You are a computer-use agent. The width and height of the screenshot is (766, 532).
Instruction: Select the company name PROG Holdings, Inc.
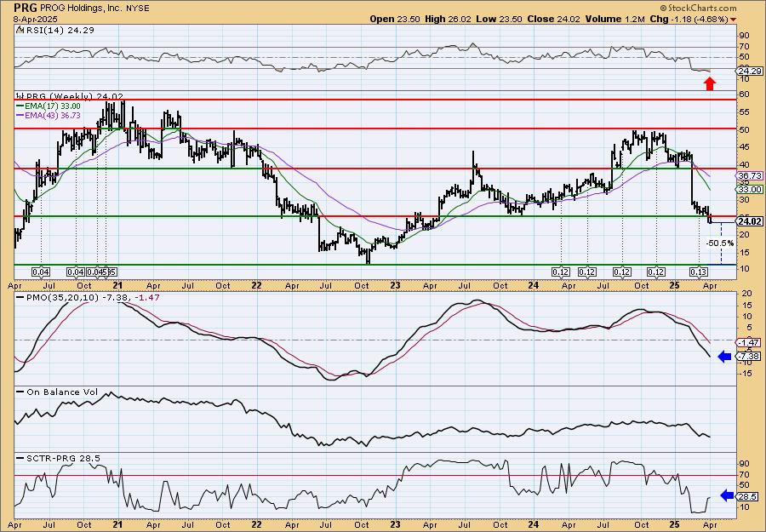[81, 9]
